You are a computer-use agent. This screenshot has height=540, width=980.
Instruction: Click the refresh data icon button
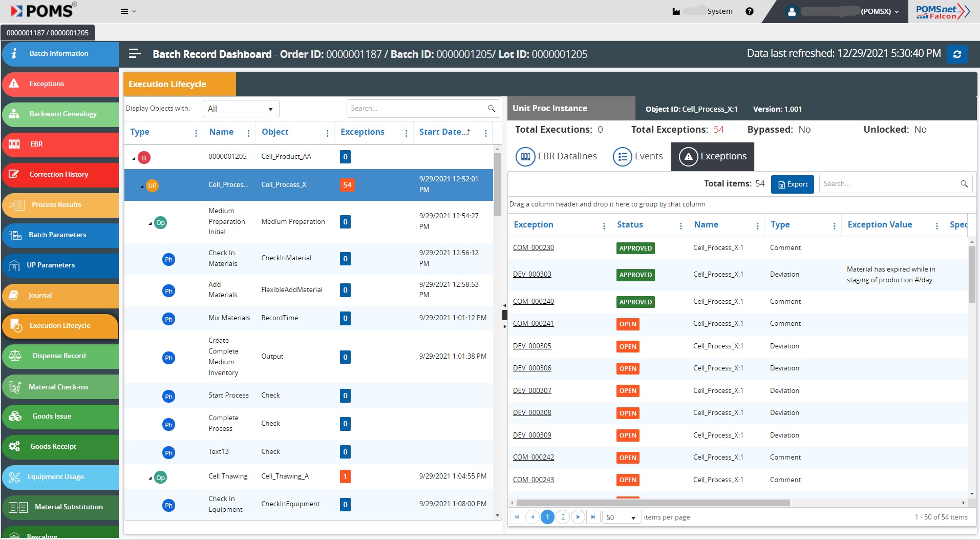[956, 54]
